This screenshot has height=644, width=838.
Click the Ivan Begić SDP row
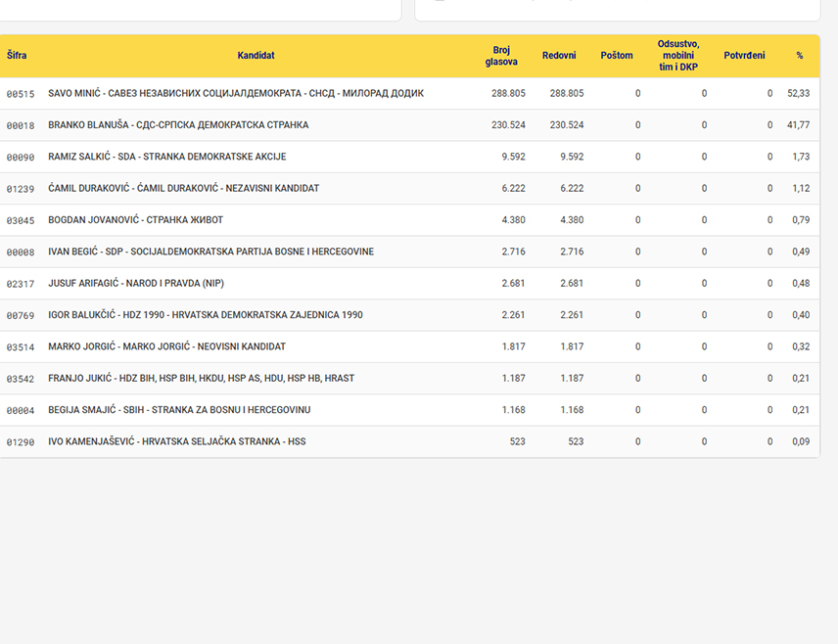pos(409,252)
